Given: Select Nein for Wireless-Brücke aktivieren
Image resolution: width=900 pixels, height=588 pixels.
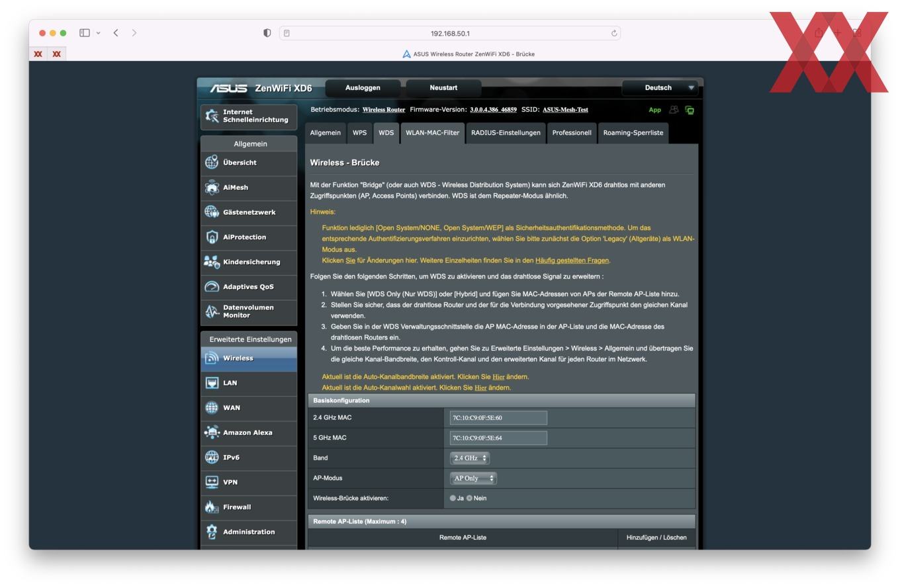Looking at the screenshot, I should tap(470, 498).
